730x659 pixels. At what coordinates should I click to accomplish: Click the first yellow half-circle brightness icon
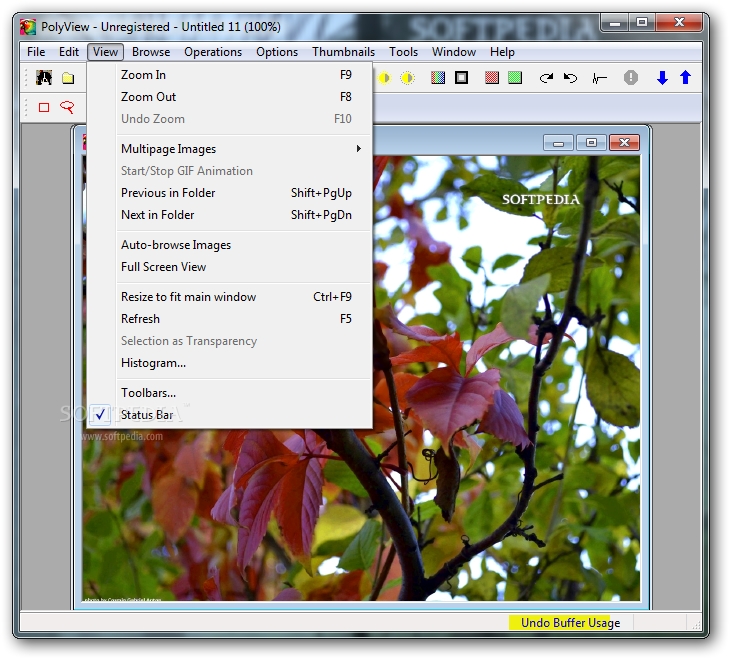(x=385, y=78)
